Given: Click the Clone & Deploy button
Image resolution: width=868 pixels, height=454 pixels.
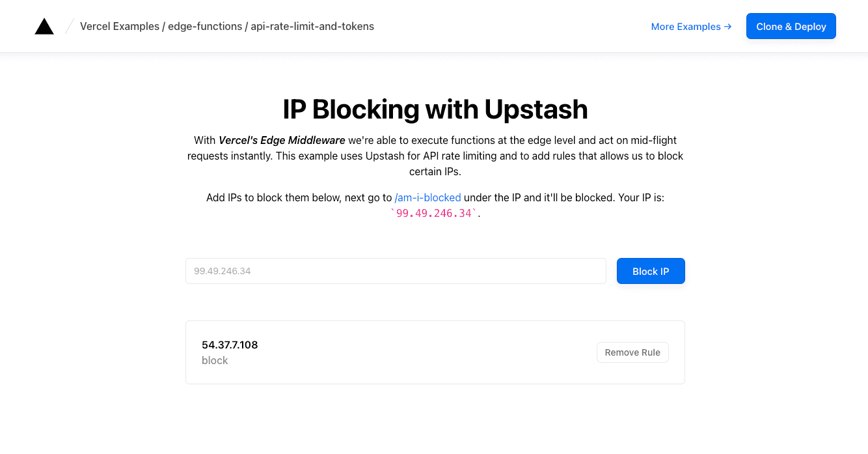Looking at the screenshot, I should click(791, 26).
